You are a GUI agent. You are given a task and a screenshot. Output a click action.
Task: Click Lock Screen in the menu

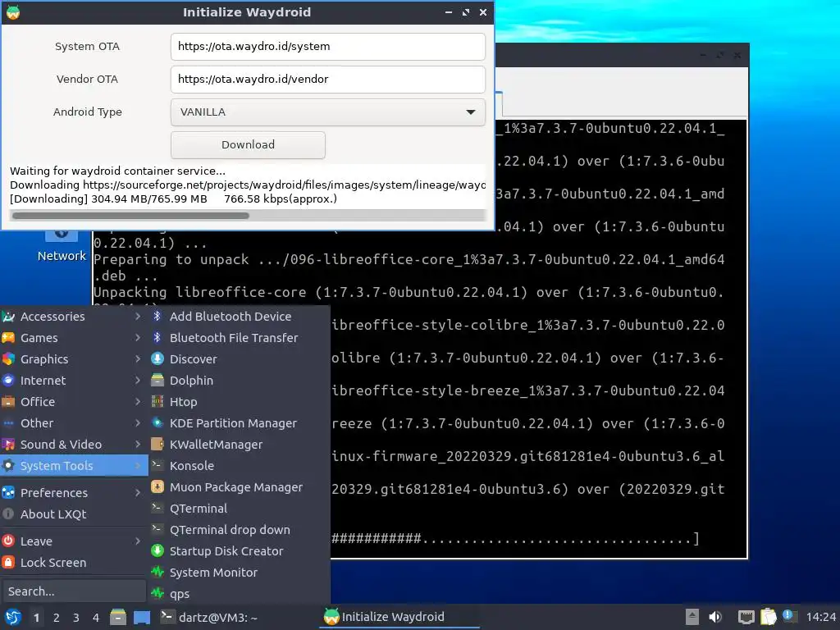pos(73,563)
